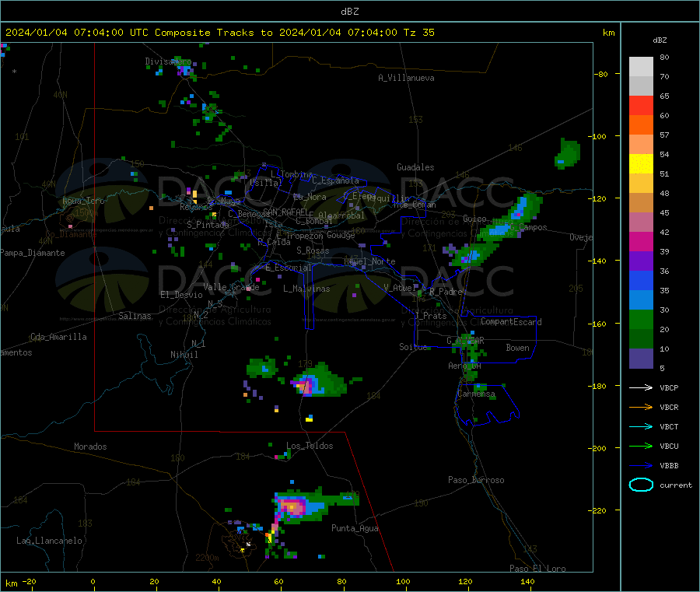
Task: Click the Salinas location label
Action: (135, 316)
